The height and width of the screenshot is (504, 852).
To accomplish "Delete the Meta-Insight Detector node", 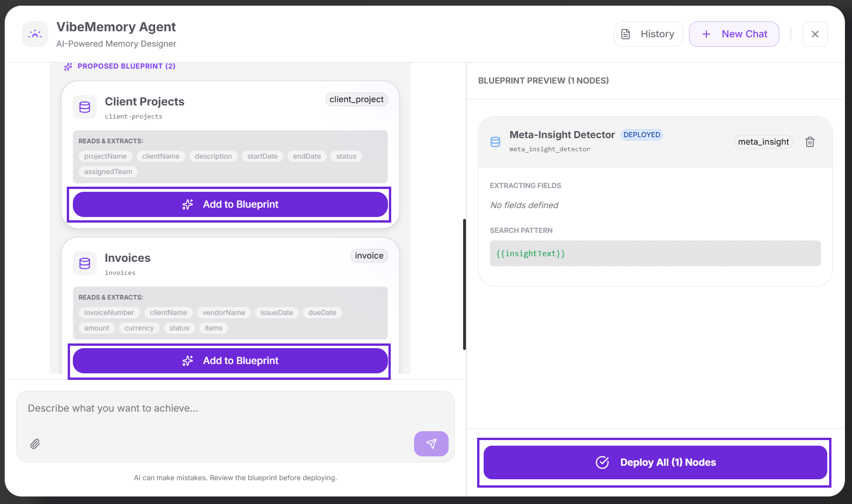I will tap(810, 142).
